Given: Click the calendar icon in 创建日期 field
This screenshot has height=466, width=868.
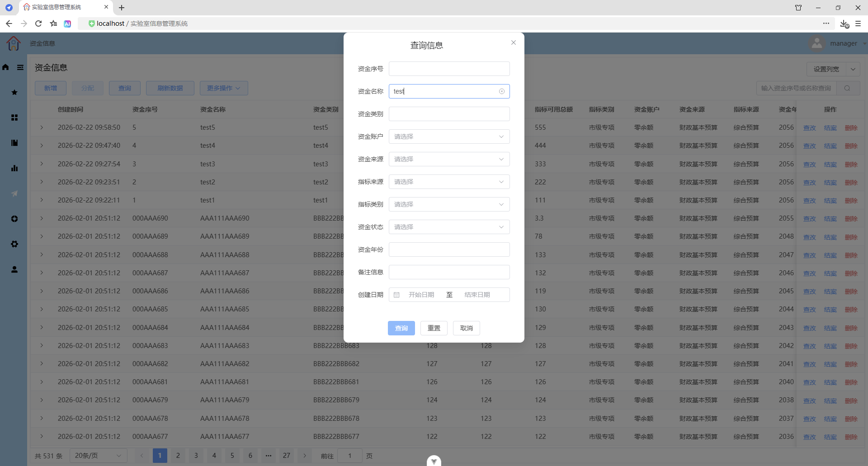Looking at the screenshot, I should [396, 295].
